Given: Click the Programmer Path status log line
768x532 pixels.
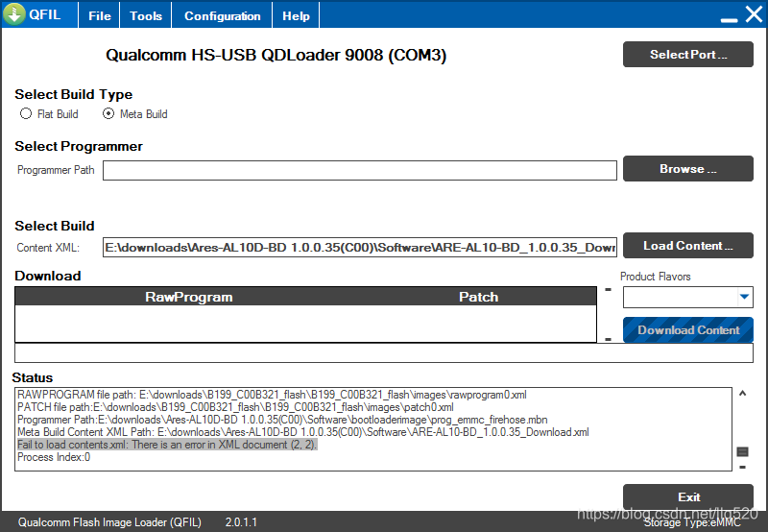Looking at the screenshot, I should pos(282,420).
